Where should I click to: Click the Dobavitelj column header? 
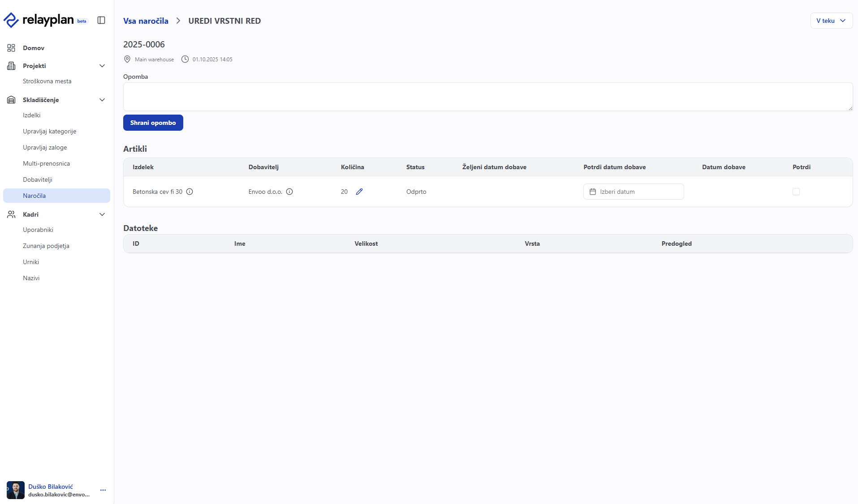pos(263,167)
